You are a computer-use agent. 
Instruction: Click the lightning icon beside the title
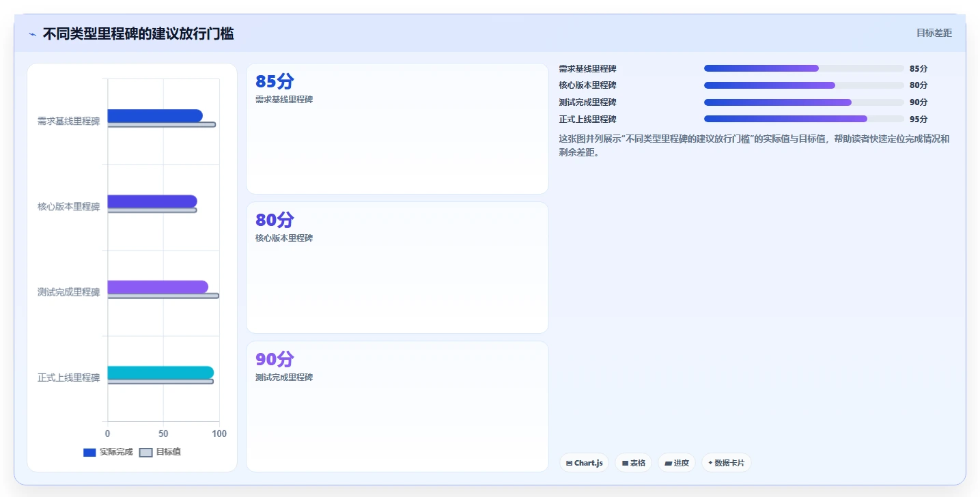[33, 34]
